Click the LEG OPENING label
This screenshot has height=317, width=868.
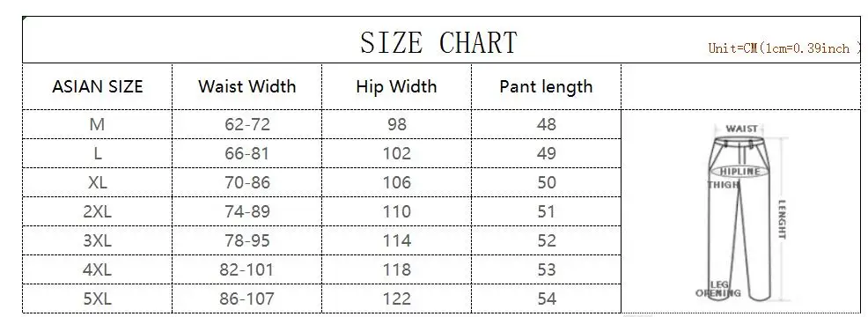coord(718,290)
